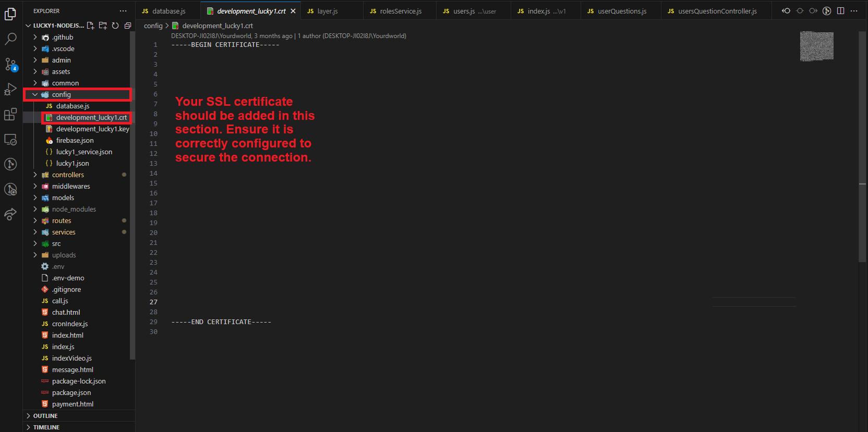Open the Run and Debug view
This screenshot has height=432, width=868.
click(x=10, y=89)
